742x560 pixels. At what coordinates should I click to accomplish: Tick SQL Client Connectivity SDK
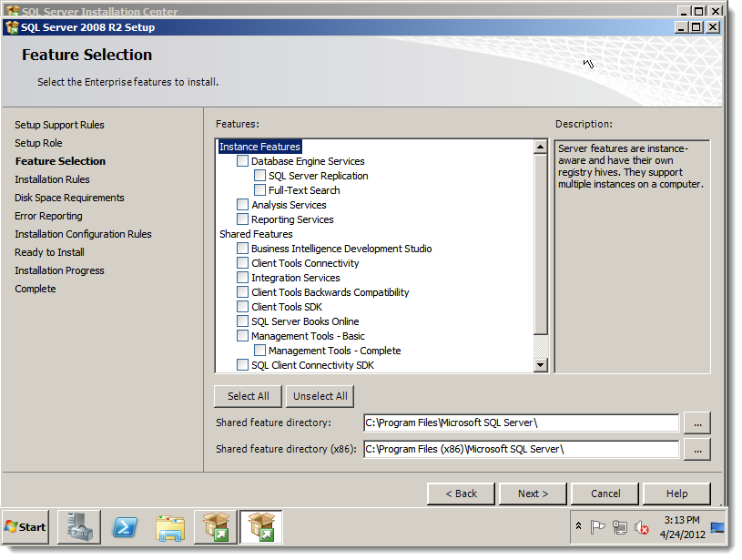click(x=242, y=365)
